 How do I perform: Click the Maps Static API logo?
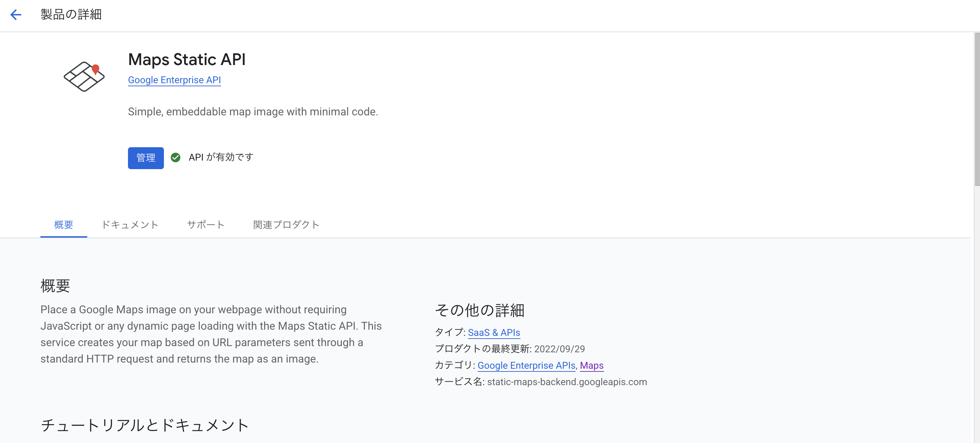tap(84, 76)
